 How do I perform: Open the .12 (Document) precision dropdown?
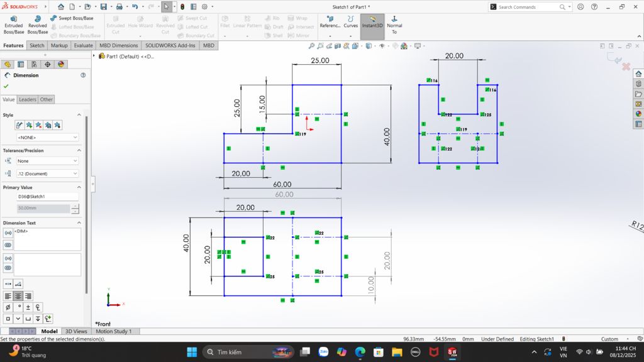pos(47,173)
